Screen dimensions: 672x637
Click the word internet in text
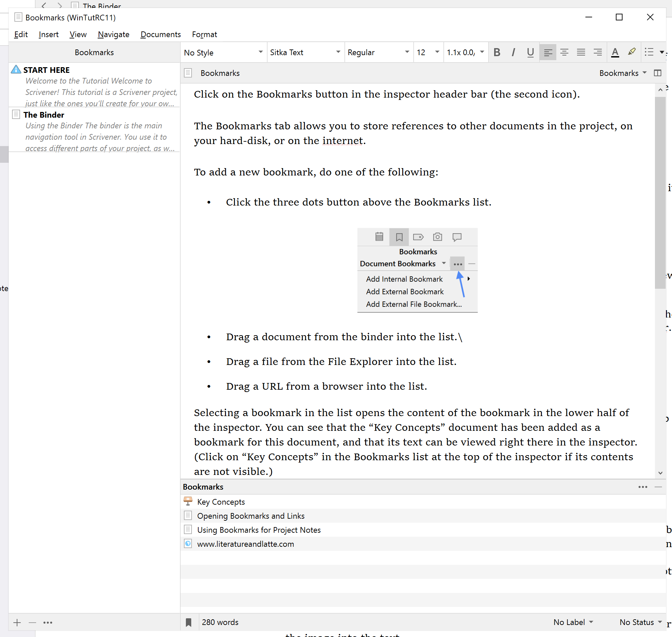pos(342,141)
